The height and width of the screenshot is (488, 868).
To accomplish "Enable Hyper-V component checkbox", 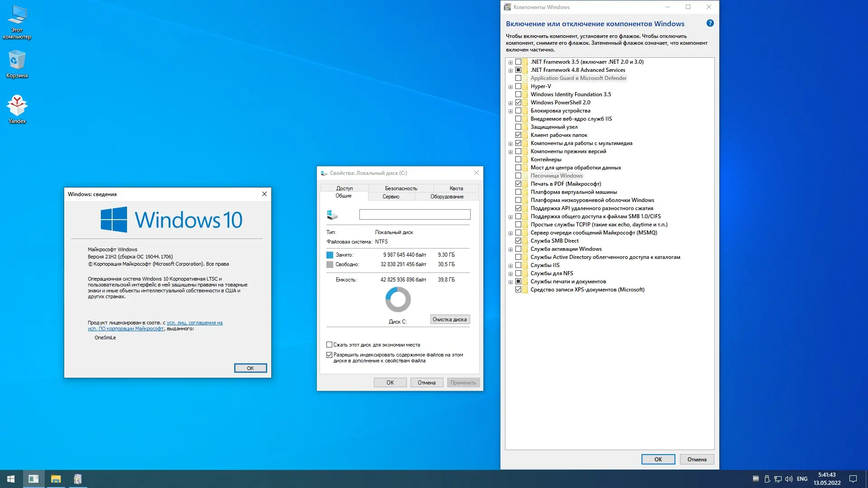I will tap(519, 86).
